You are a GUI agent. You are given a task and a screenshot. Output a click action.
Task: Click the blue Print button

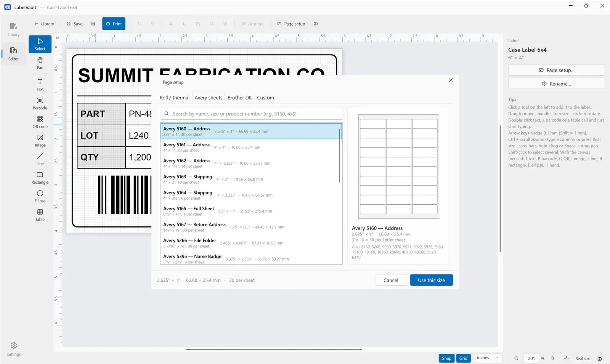click(x=114, y=24)
